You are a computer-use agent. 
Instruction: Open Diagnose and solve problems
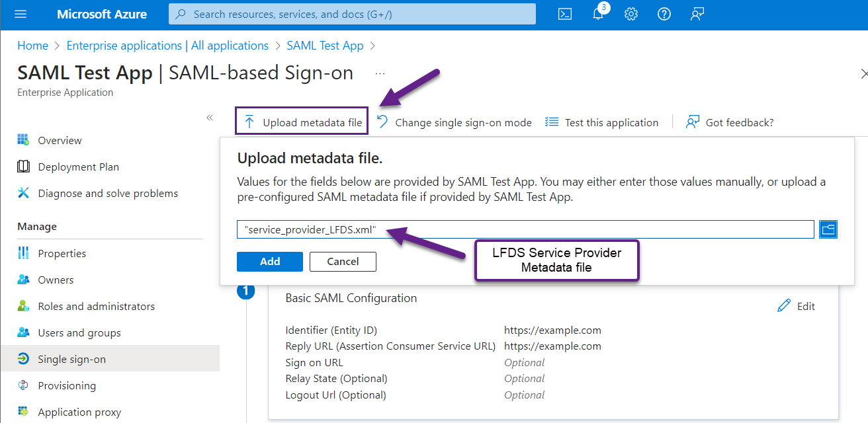(x=108, y=194)
